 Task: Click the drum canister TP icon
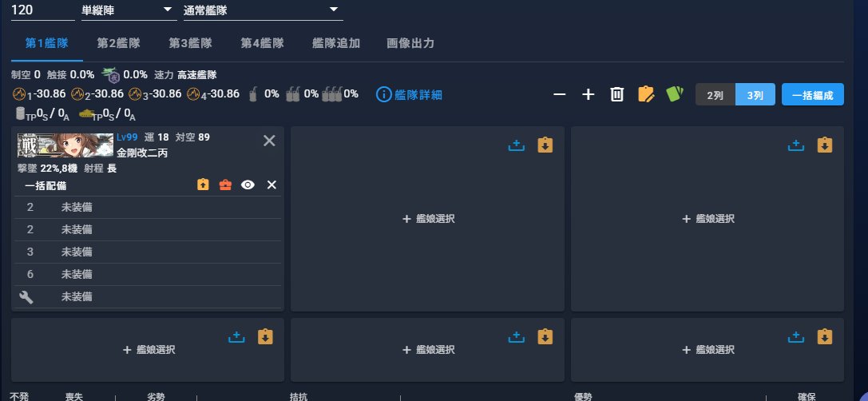point(21,113)
